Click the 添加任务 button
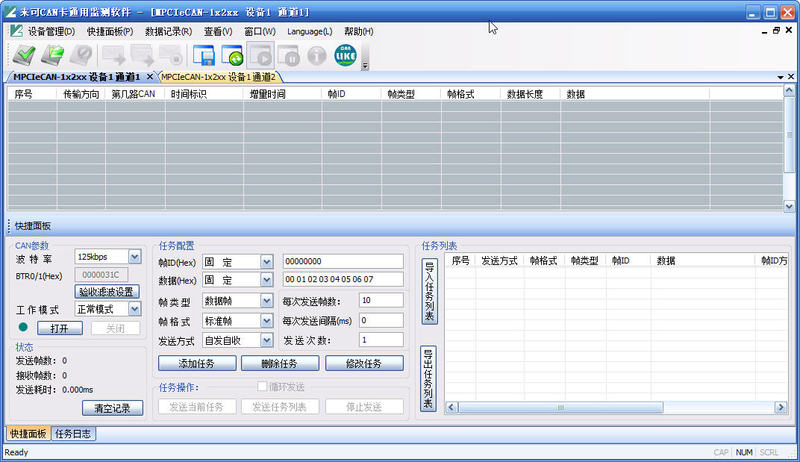The height and width of the screenshot is (462, 800). click(197, 364)
